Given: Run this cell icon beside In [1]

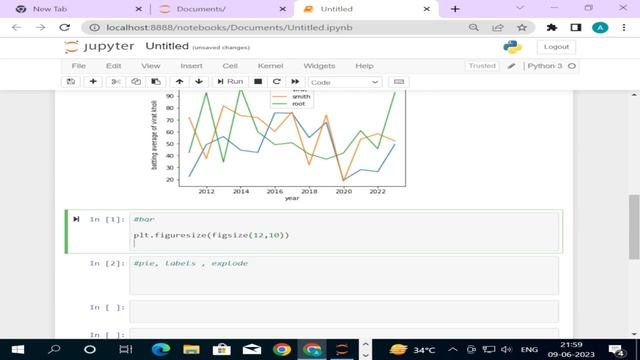Looking at the screenshot, I should (76, 219).
